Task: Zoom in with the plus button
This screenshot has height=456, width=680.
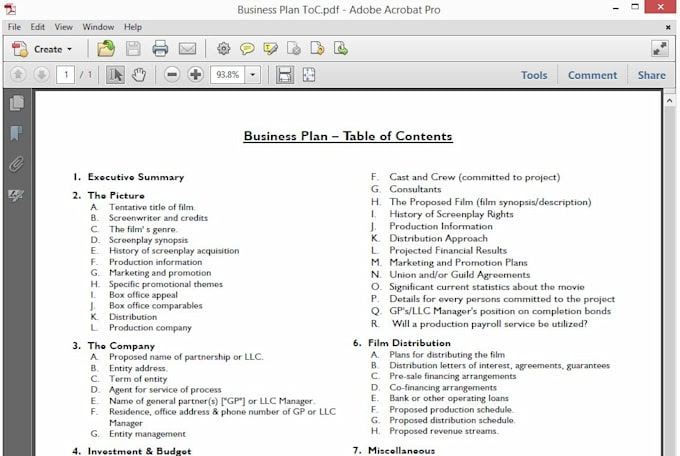Action: (x=196, y=75)
